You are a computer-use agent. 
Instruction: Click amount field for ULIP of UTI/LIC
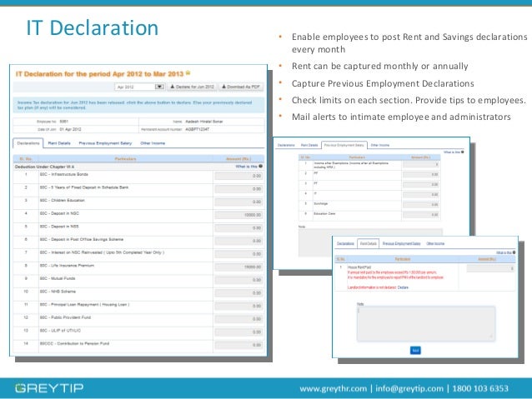pos(238,332)
